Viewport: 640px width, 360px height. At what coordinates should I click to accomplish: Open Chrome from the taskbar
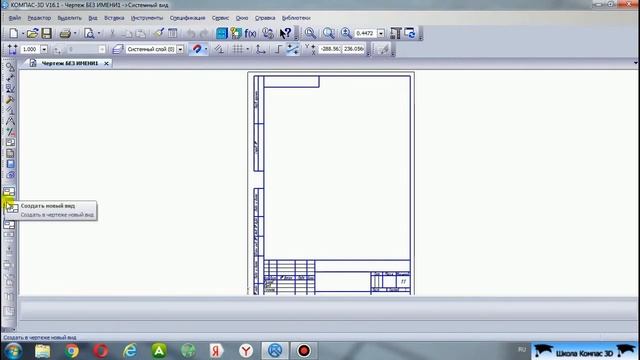point(72,351)
